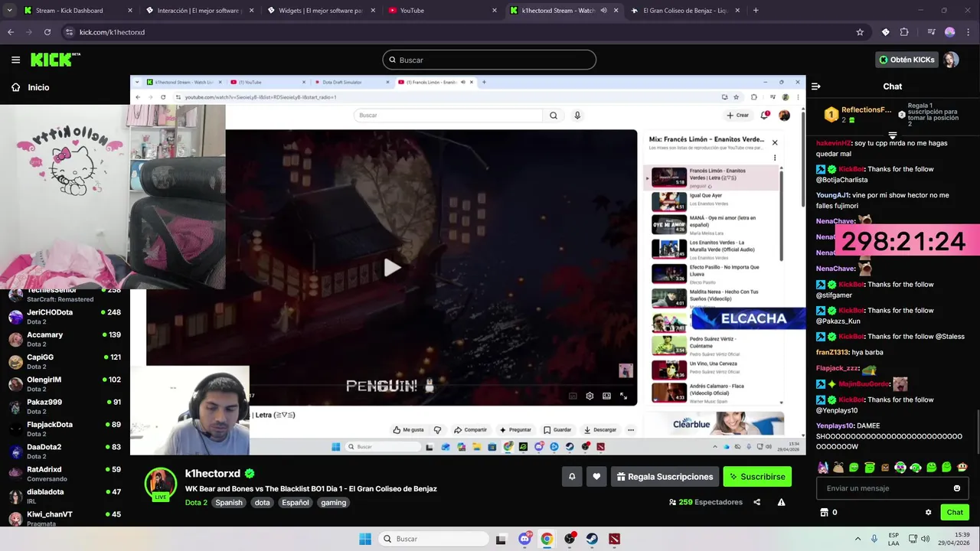
Task: Open Steam from taskbar
Action: pos(592,539)
